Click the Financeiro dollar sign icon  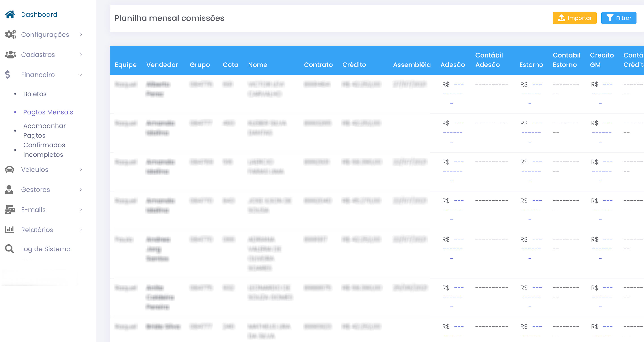point(8,74)
